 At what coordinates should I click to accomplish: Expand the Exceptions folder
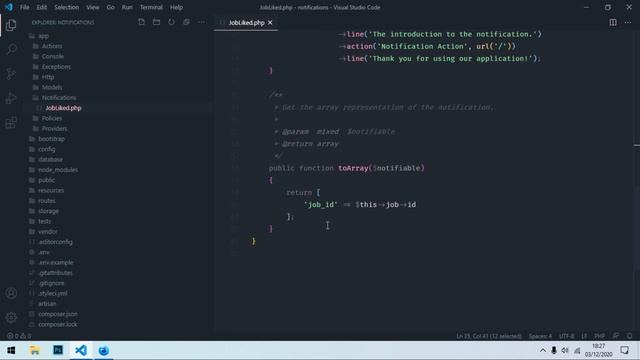click(56, 67)
